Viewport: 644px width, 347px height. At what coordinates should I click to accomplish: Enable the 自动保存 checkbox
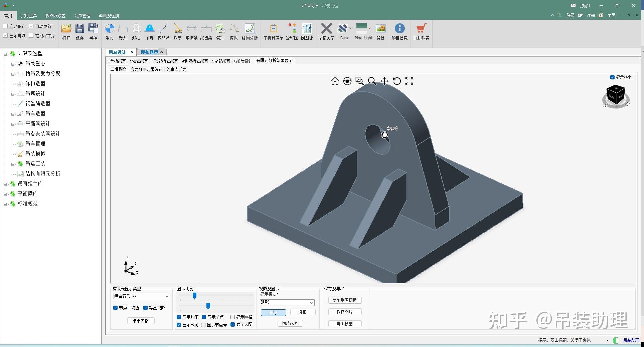(x=5, y=26)
